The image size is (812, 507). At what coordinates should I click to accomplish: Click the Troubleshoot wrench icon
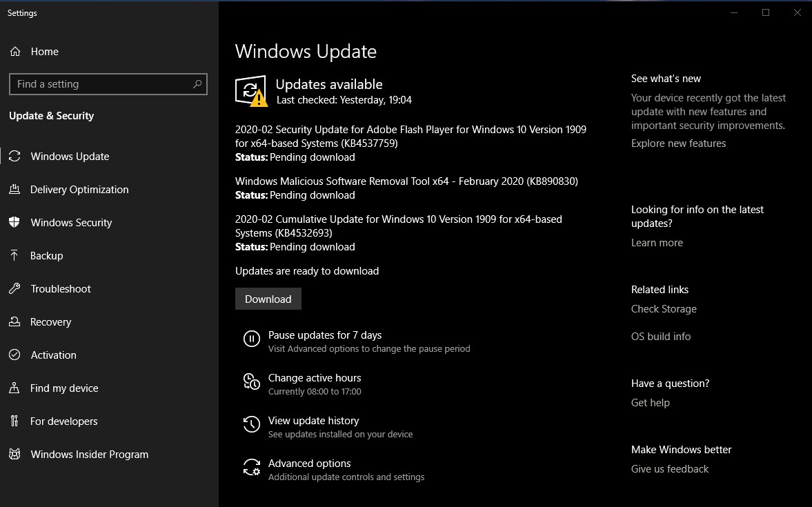click(14, 289)
